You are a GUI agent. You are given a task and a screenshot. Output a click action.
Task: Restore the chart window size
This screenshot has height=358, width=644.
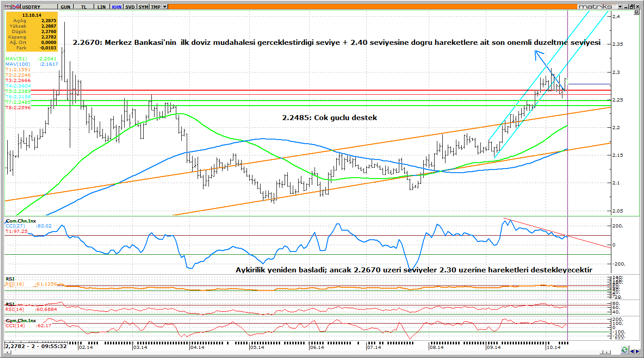point(631,7)
